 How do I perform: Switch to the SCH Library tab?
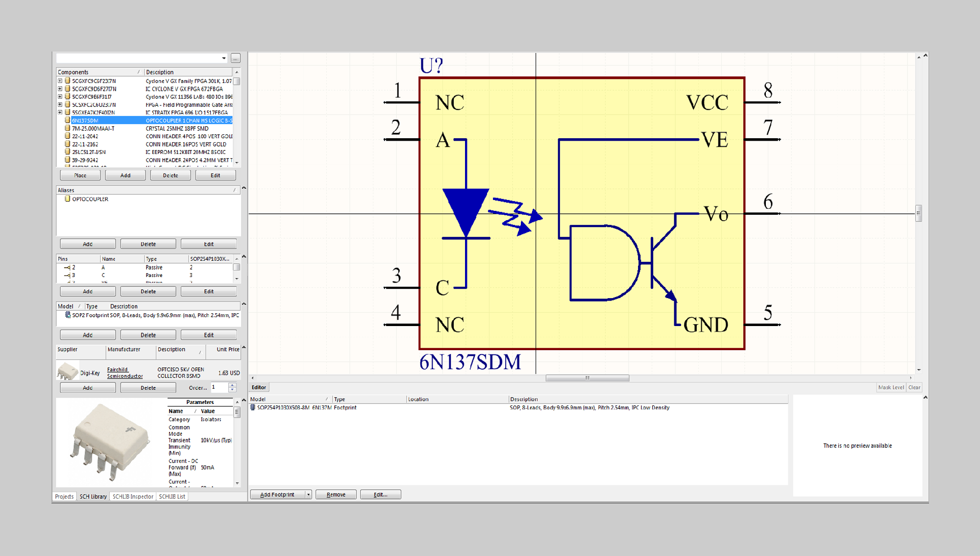click(x=93, y=497)
